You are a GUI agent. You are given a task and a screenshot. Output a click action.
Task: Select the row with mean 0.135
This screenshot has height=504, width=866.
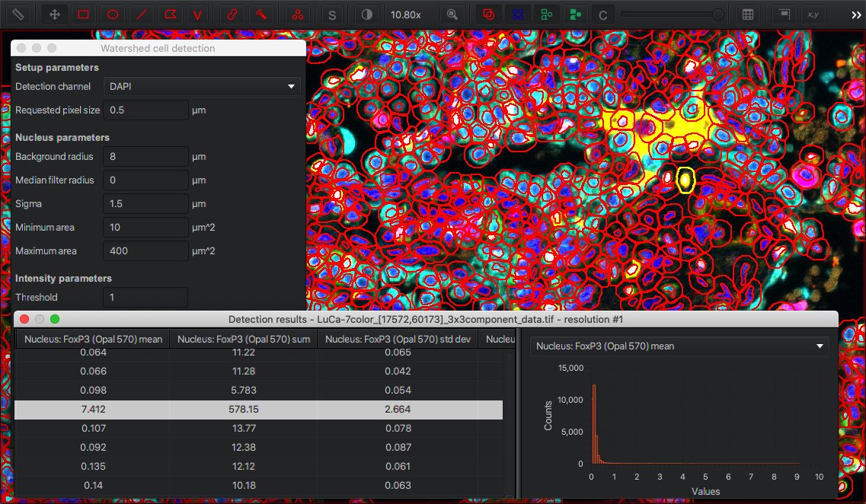[258, 466]
